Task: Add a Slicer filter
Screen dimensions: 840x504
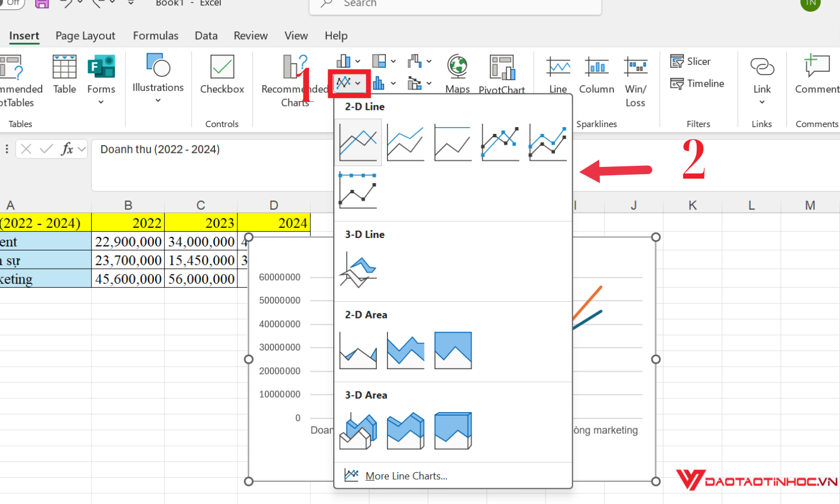Action: pyautogui.click(x=690, y=61)
